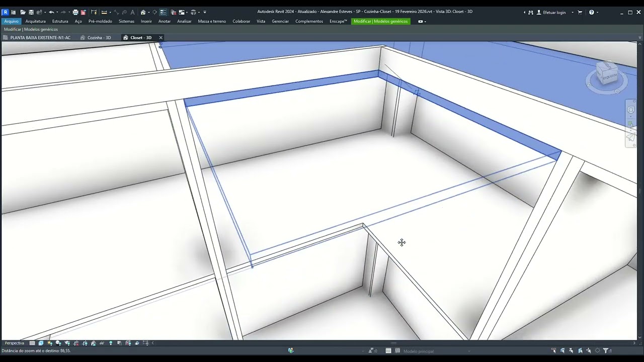The image size is (644, 362).
Task: Toggle the Crop View icon
Action: pos(76,343)
